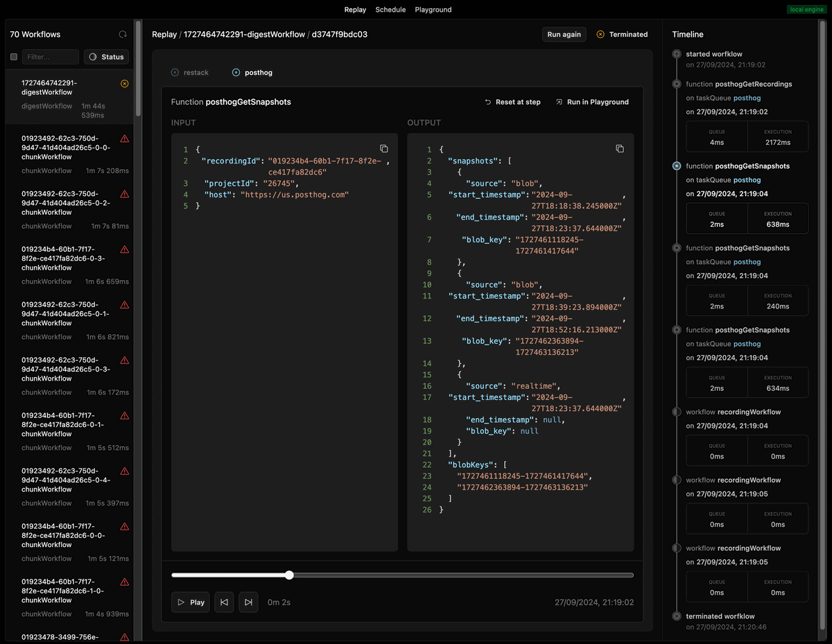Select recordingWorkflow marker at 21:19:04

(677, 412)
